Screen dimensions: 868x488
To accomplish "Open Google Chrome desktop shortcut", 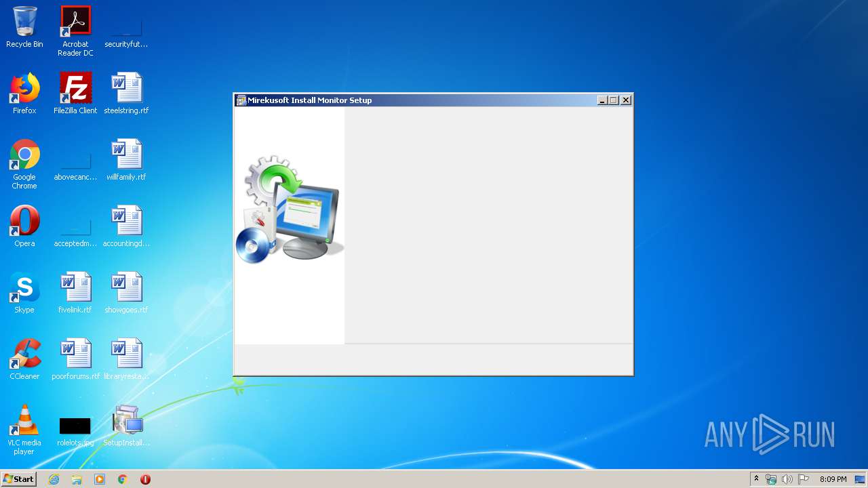I will coord(24,165).
